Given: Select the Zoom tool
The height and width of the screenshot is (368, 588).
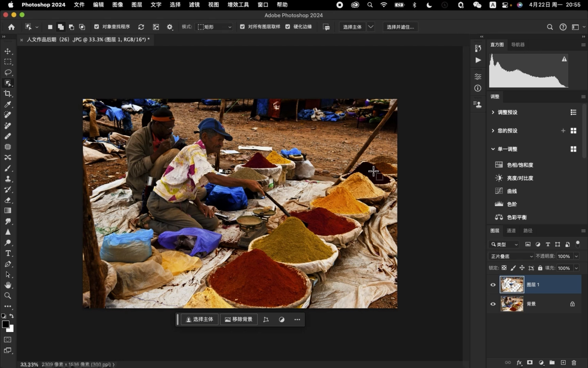Looking at the screenshot, I should (x=7, y=295).
